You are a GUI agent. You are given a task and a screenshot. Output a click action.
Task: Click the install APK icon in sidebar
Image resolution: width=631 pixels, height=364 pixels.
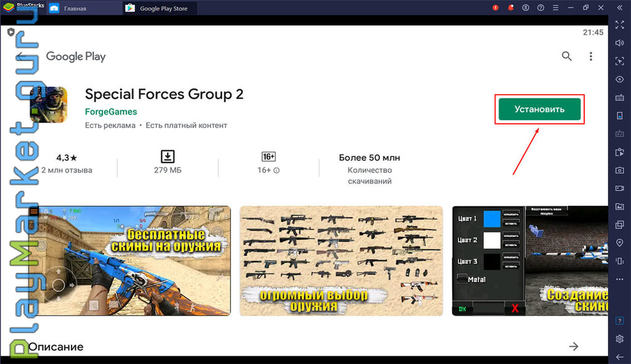[x=620, y=152]
